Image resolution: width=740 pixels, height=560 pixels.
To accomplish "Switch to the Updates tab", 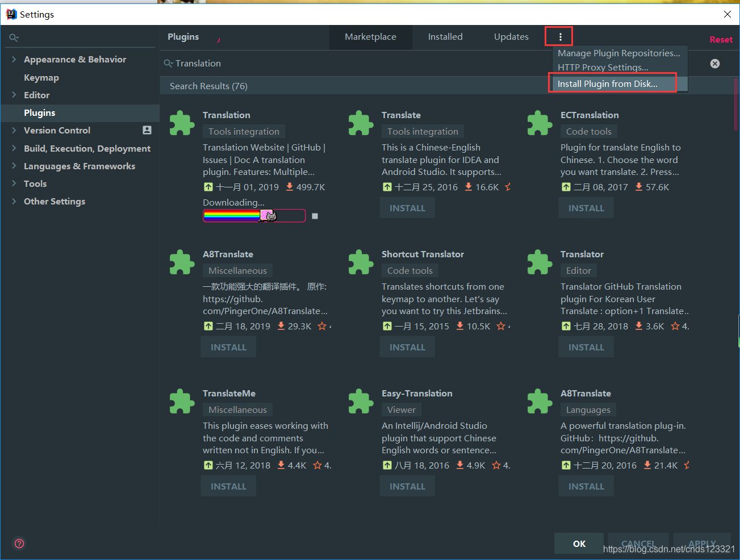I will (511, 37).
